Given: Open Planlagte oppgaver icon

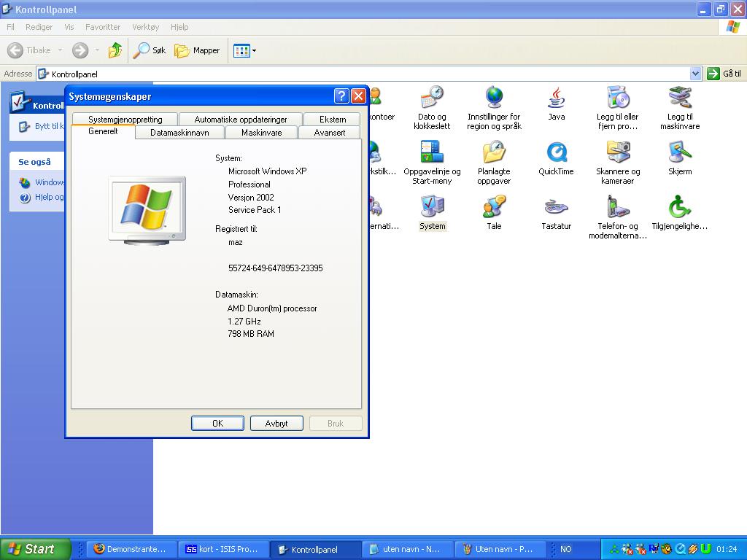Looking at the screenshot, I should point(494,163).
